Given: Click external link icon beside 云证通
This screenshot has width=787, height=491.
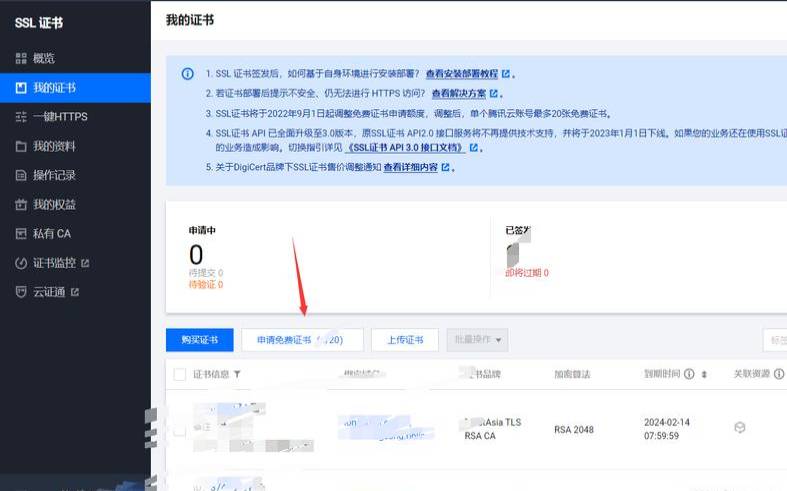Looking at the screenshot, I should 75,292.
